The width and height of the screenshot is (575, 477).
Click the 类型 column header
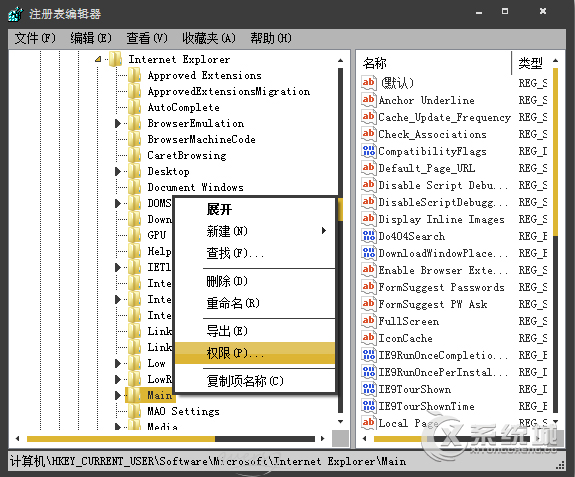(x=531, y=63)
